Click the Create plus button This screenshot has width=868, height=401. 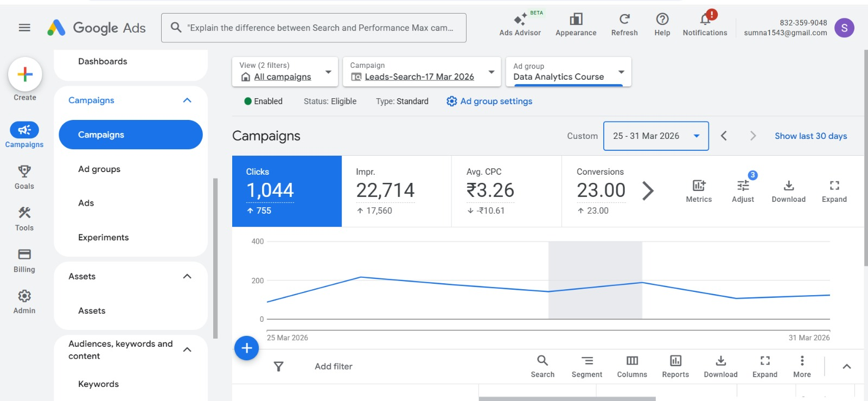[25, 74]
